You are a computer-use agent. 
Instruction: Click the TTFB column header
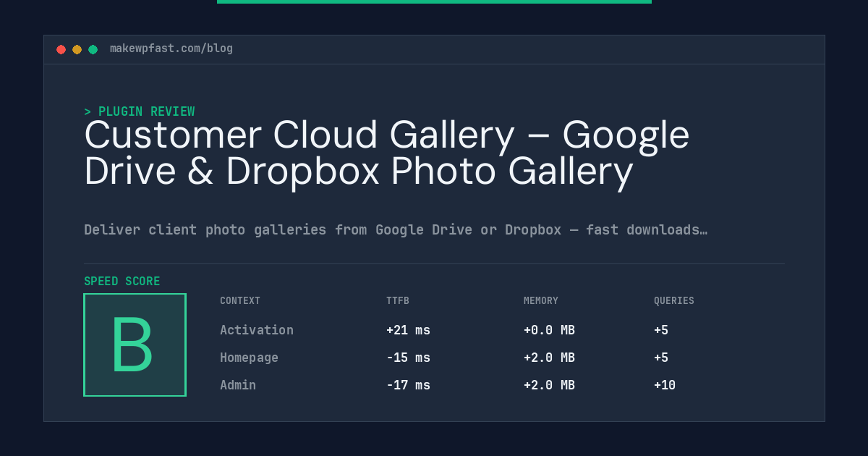point(398,300)
